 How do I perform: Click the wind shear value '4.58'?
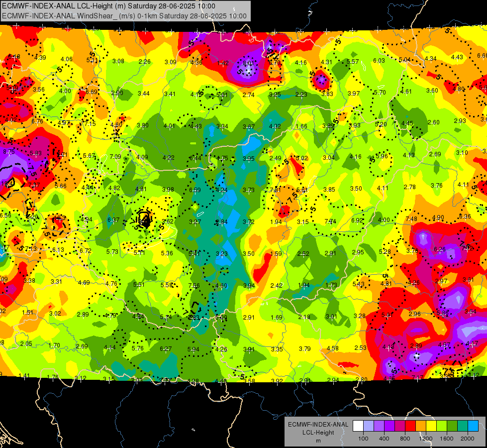332,348
